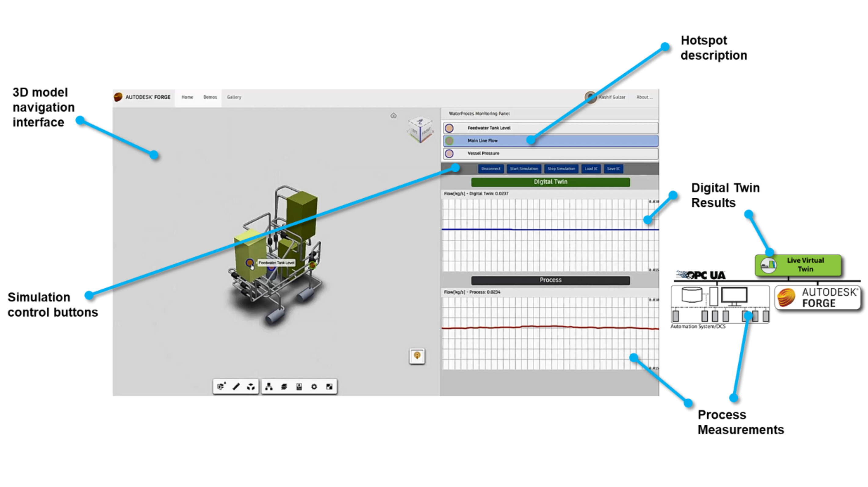
Task: Select the Explode view icon
Action: tap(251, 386)
